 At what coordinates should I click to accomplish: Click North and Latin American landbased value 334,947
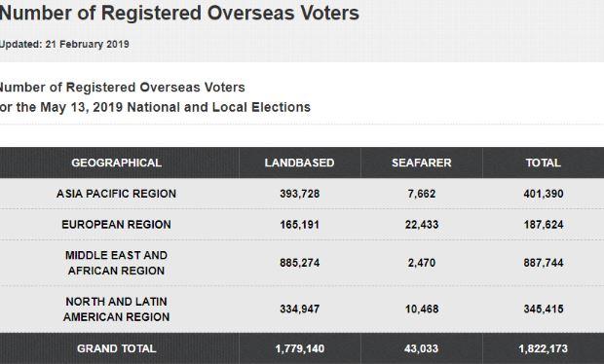(300, 309)
